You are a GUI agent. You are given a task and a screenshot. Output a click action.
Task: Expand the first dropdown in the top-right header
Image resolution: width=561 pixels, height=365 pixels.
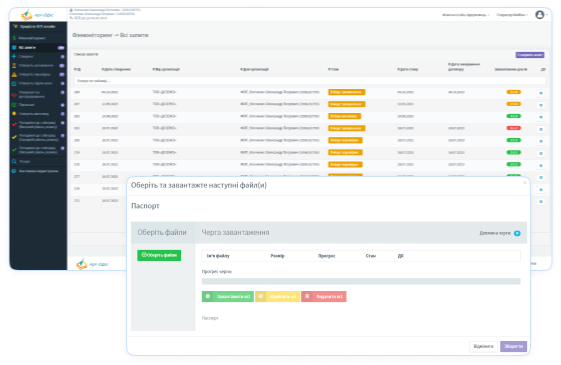pos(465,15)
